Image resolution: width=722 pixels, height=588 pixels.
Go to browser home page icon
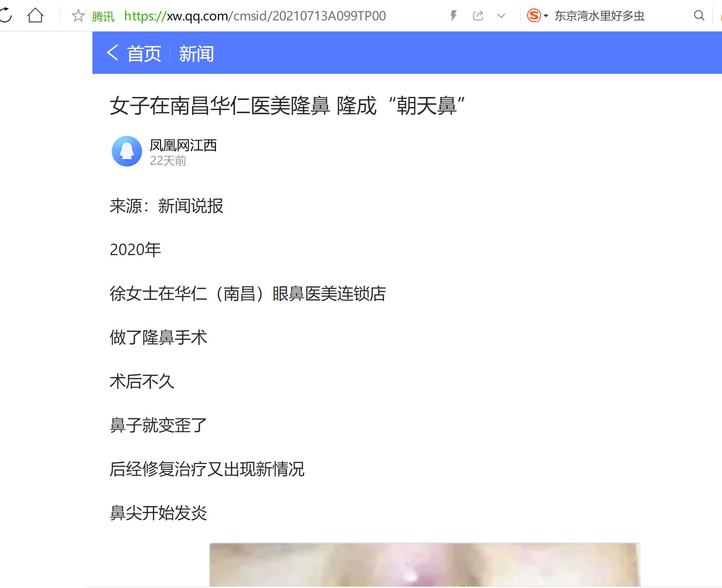(35, 15)
